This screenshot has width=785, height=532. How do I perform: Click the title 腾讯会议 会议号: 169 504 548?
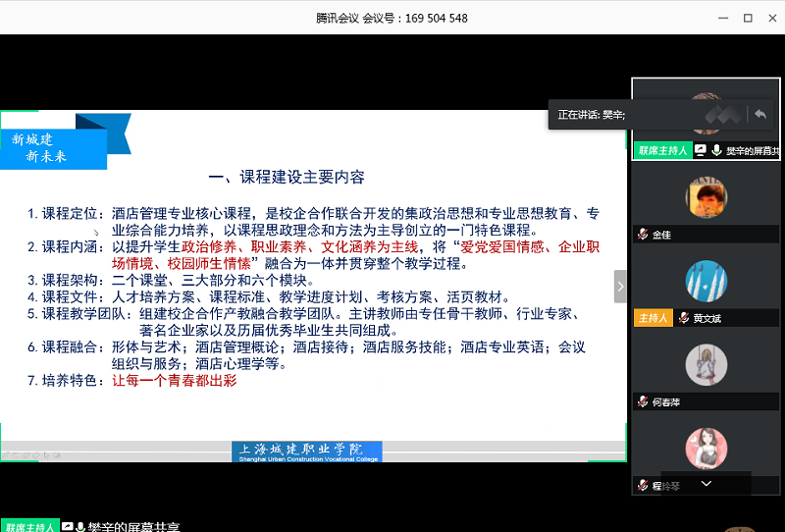coord(392,18)
